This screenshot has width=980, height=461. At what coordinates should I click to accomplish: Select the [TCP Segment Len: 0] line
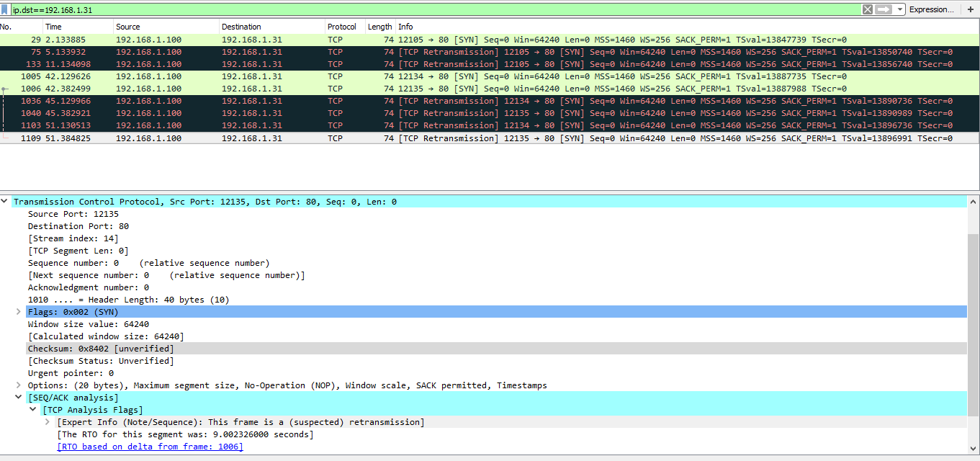coord(78,251)
